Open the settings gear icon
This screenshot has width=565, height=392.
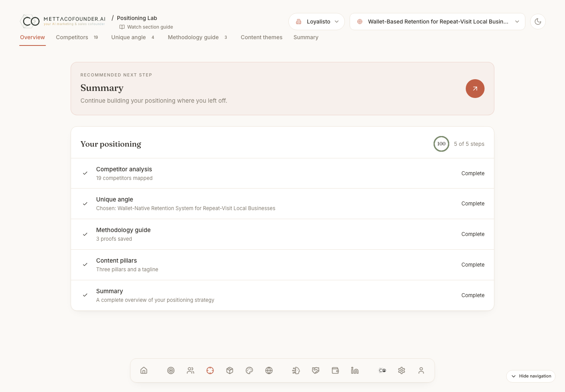[x=401, y=370]
